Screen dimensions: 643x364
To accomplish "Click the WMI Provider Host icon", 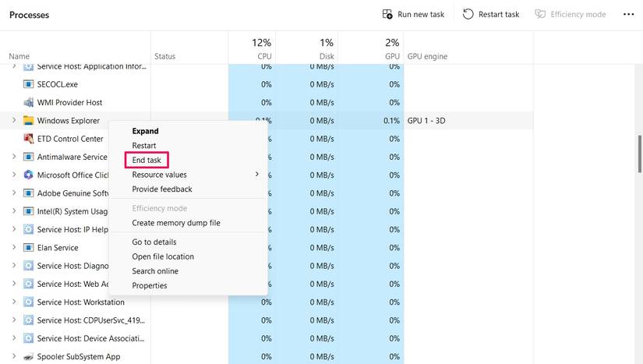I will coord(29,102).
